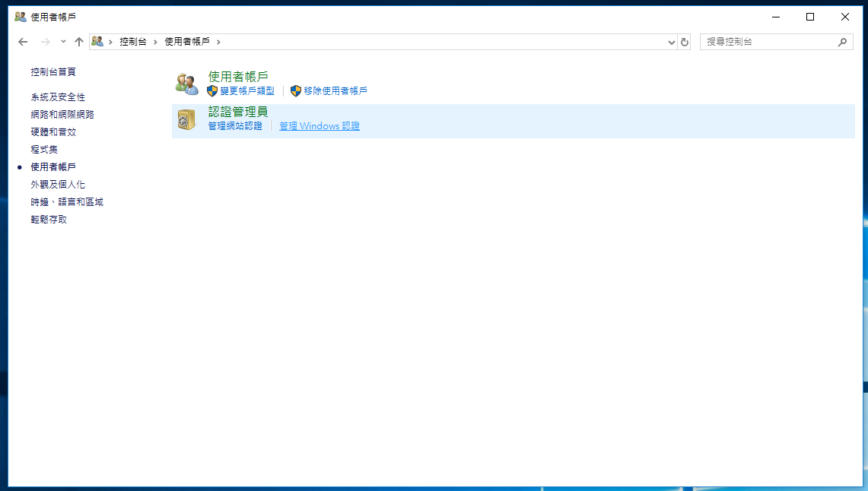Open the recent locations dropdown arrow

(x=63, y=43)
